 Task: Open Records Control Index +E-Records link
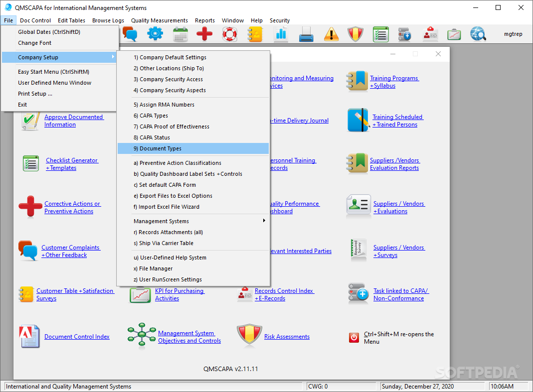(x=285, y=294)
